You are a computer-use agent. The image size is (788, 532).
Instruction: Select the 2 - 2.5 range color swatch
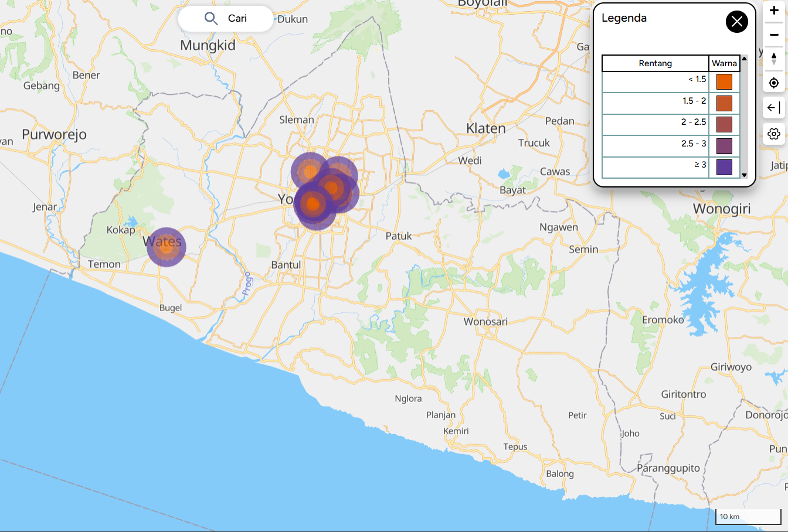coord(724,125)
